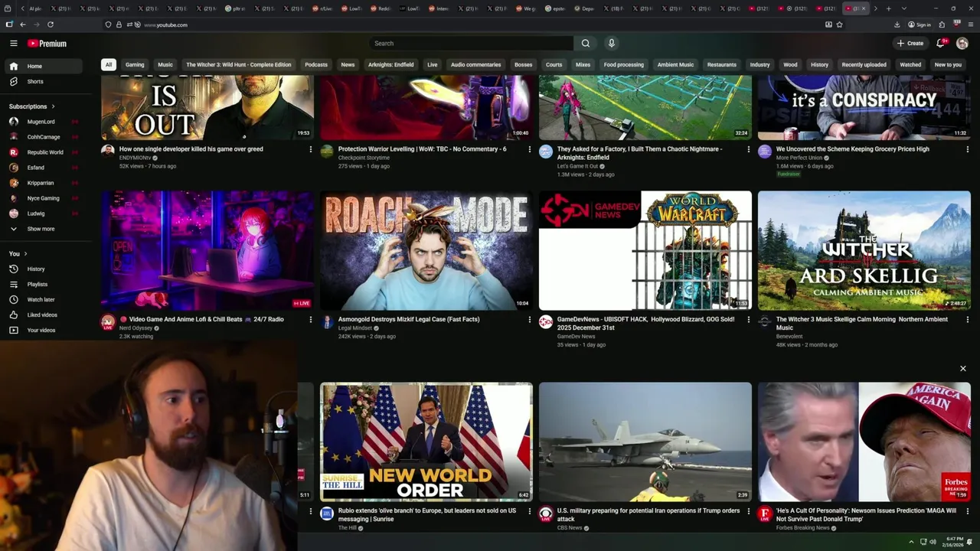This screenshot has height=551, width=980.
Task: Open Checkpoint Storytime channel link
Action: [x=364, y=158]
